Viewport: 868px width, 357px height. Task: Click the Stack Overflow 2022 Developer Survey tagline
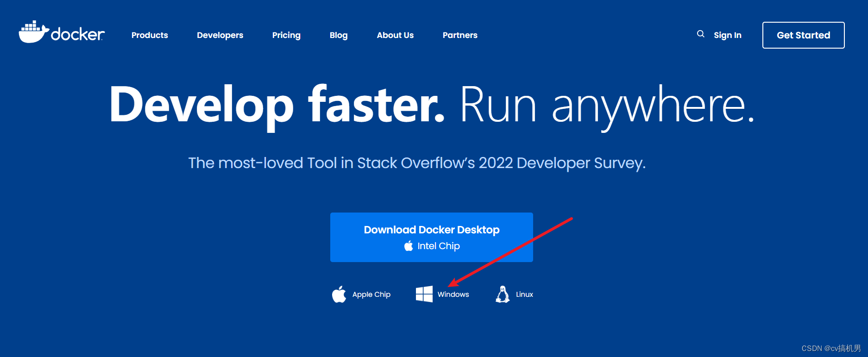417,163
